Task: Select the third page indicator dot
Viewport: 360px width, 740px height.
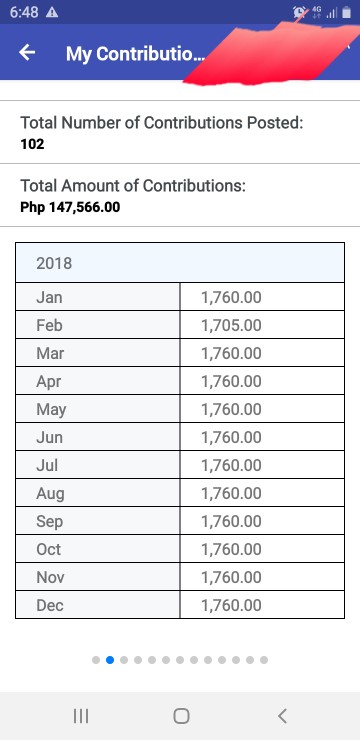Action: 124,660
